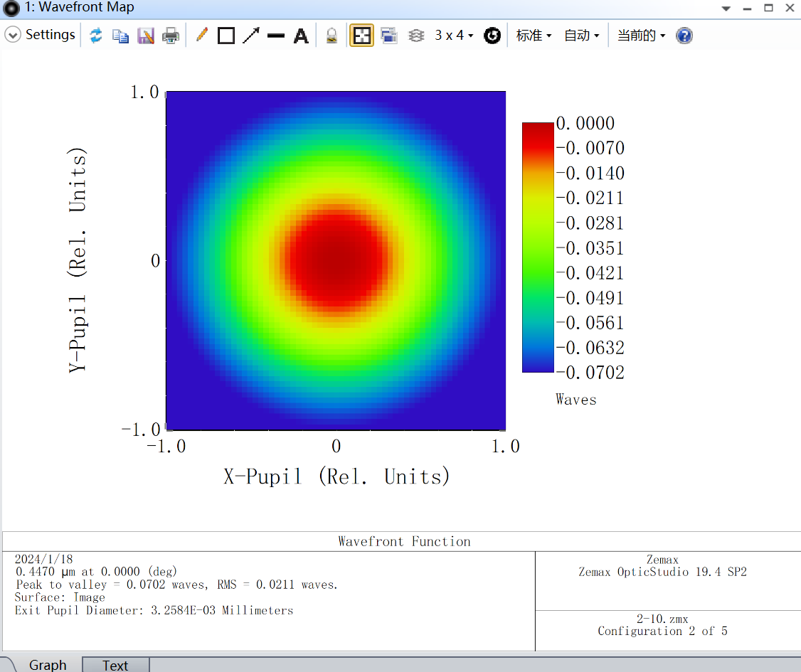Click the Peak to valley text line
The height and width of the screenshot is (672, 801).
coord(176,584)
